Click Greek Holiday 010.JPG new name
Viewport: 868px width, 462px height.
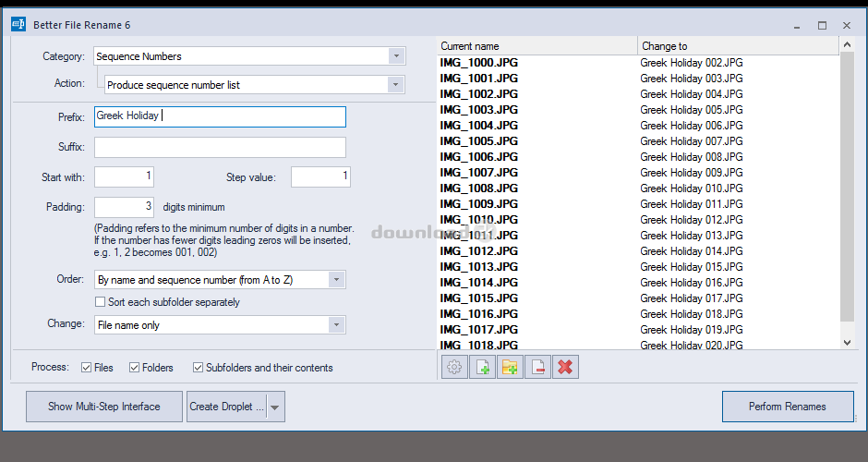click(692, 188)
